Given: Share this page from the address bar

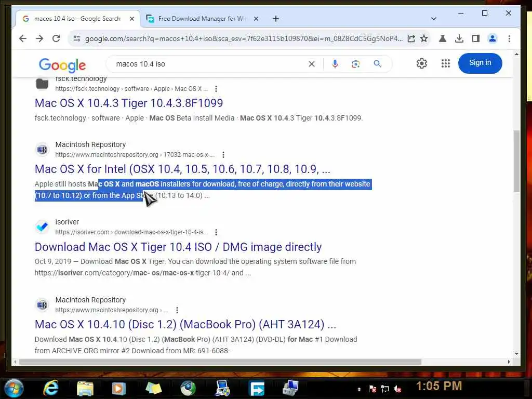Looking at the screenshot, I should point(411,38).
